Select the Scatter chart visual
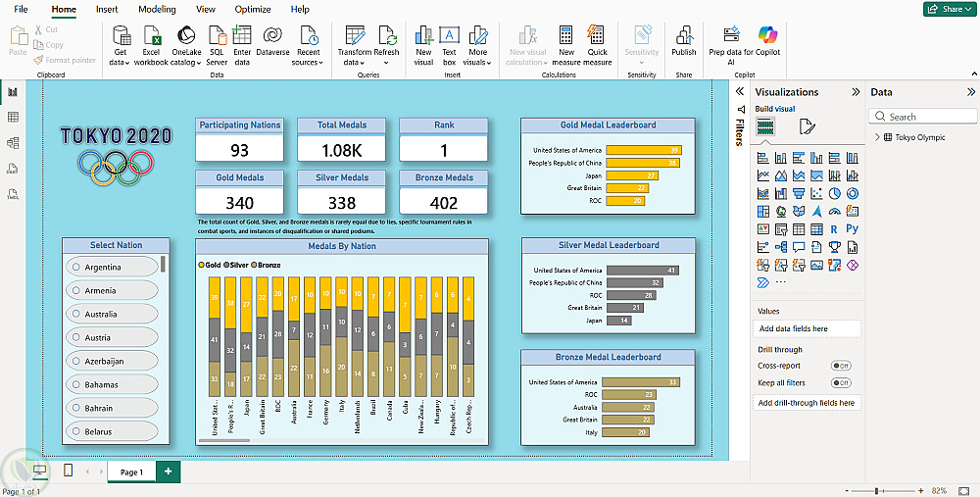 point(816,194)
